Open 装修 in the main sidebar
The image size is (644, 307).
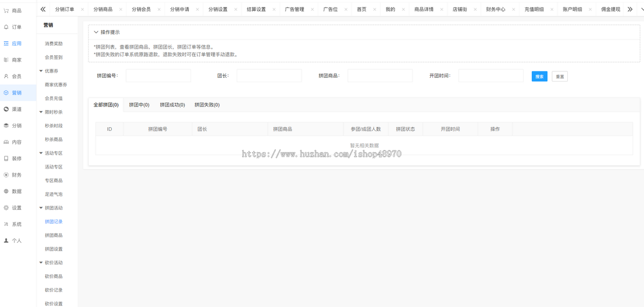[16, 158]
